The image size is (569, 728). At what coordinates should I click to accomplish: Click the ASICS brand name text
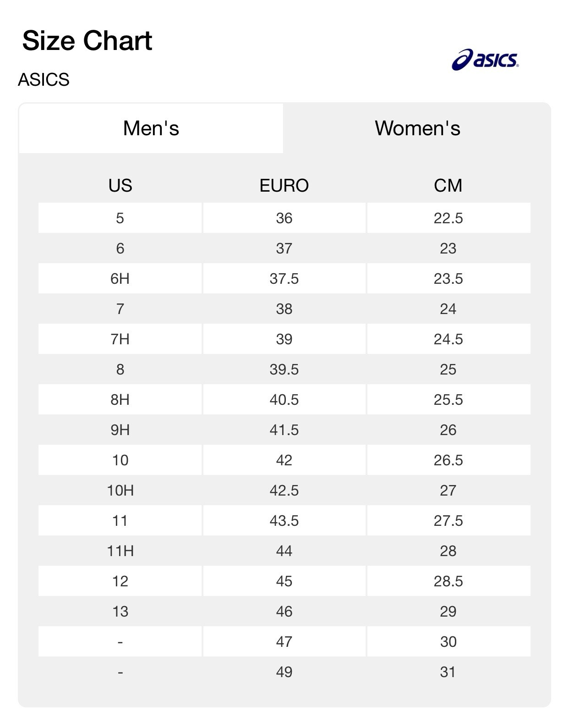[x=44, y=80]
